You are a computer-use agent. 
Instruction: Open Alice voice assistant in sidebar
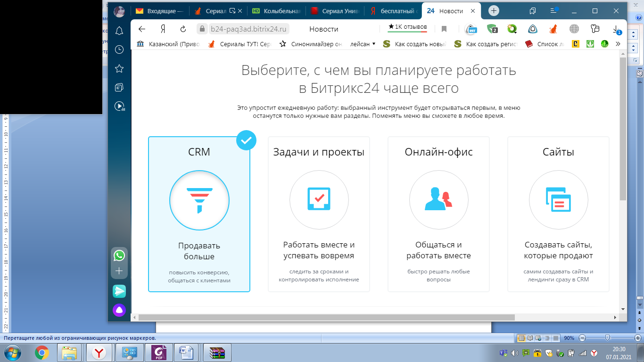(119, 310)
